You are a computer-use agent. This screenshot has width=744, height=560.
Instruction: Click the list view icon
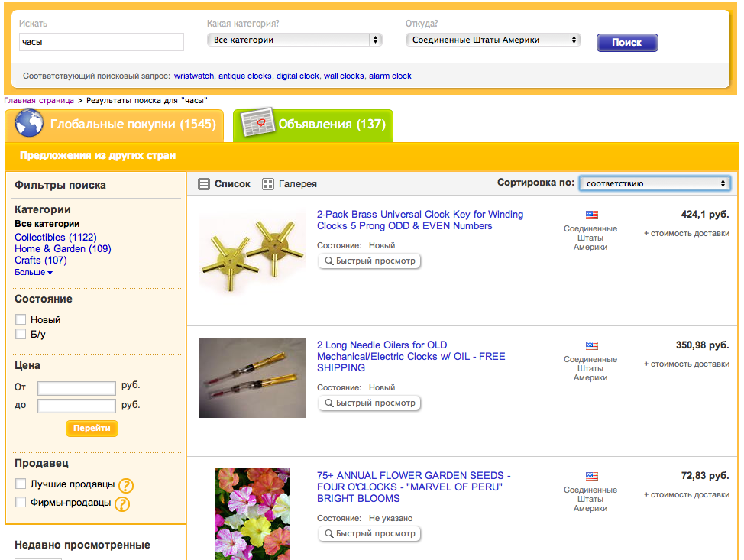pos(204,184)
